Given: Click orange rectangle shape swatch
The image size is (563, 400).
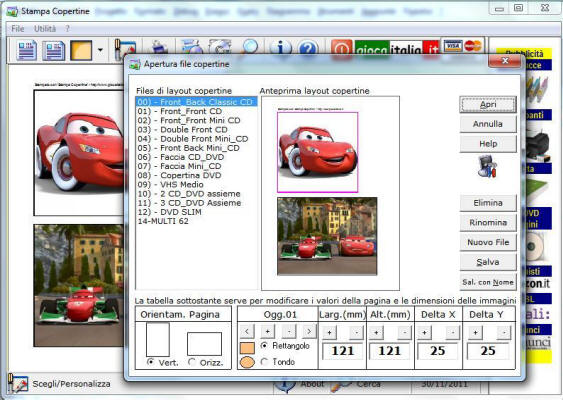Looking at the screenshot, I should click(x=247, y=348).
